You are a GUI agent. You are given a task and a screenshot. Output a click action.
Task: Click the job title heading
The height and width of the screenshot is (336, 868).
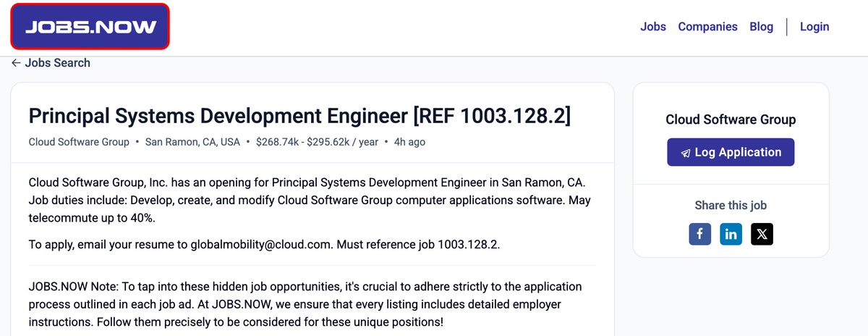pyautogui.click(x=299, y=116)
